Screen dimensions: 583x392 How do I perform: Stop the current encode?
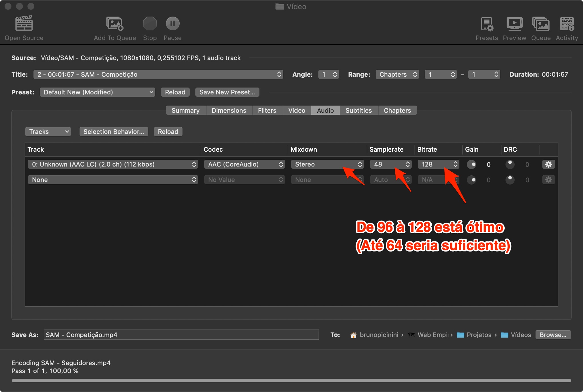point(150,23)
